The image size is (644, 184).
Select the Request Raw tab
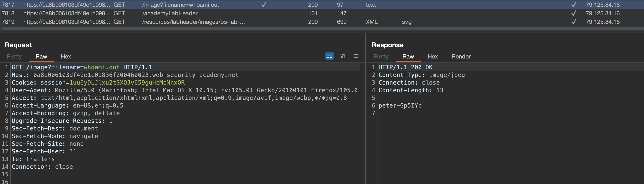[x=41, y=56]
